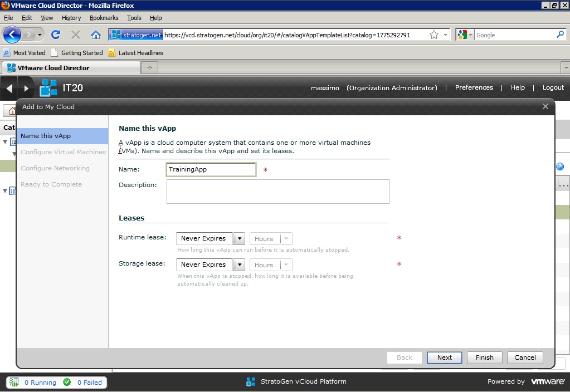
Task: Open the History menu
Action: [x=71, y=18]
